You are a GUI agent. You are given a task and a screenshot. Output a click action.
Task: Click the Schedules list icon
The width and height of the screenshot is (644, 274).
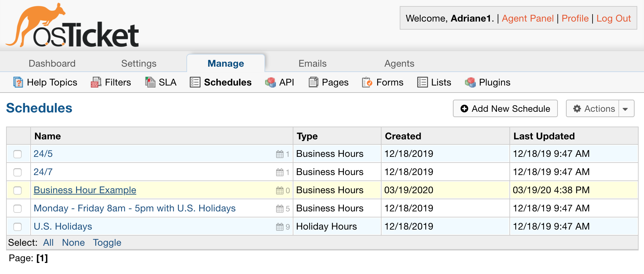[x=195, y=82]
